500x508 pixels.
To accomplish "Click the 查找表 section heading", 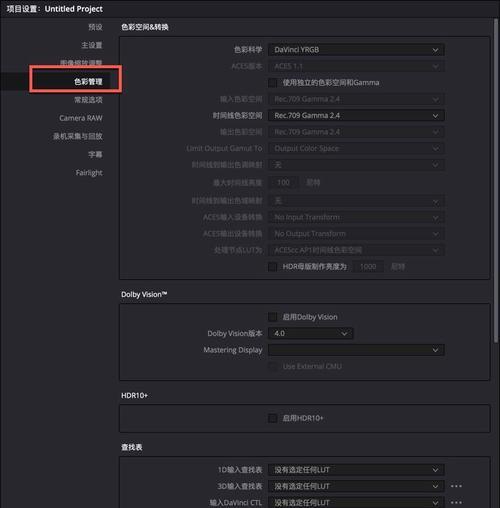I will [x=132, y=447].
